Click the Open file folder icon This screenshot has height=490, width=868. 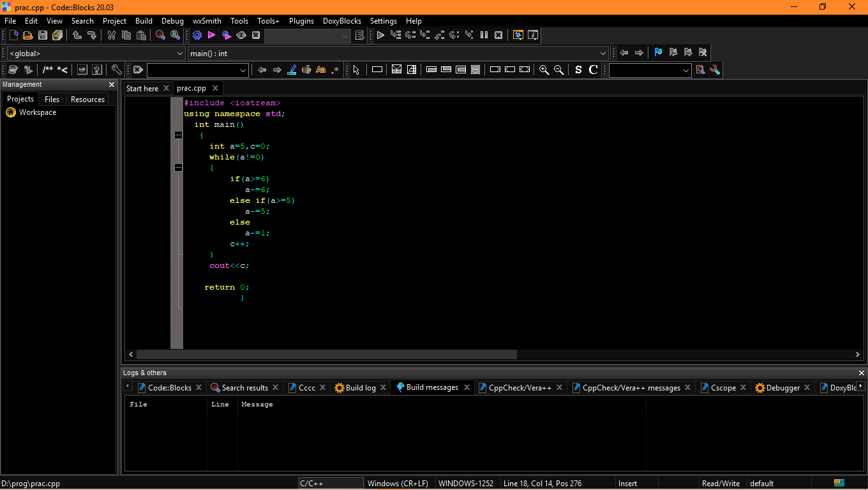[28, 35]
